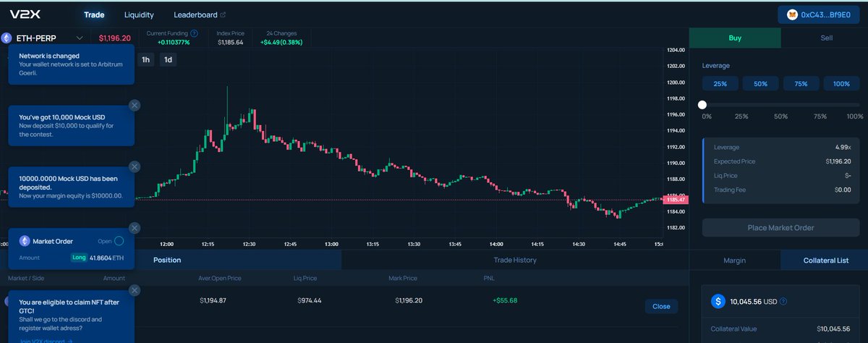Viewport: 868px width, 343px height.
Task: Switch to the Sell tab
Action: pyautogui.click(x=826, y=38)
